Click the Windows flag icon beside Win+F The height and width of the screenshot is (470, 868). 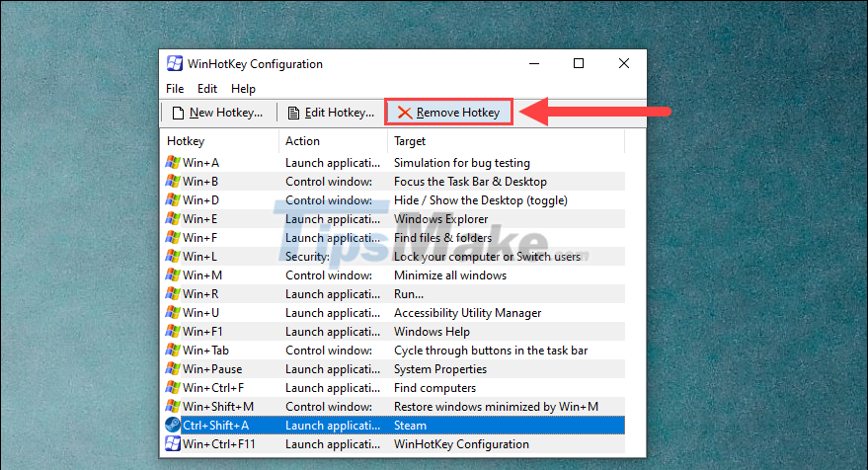(173, 238)
